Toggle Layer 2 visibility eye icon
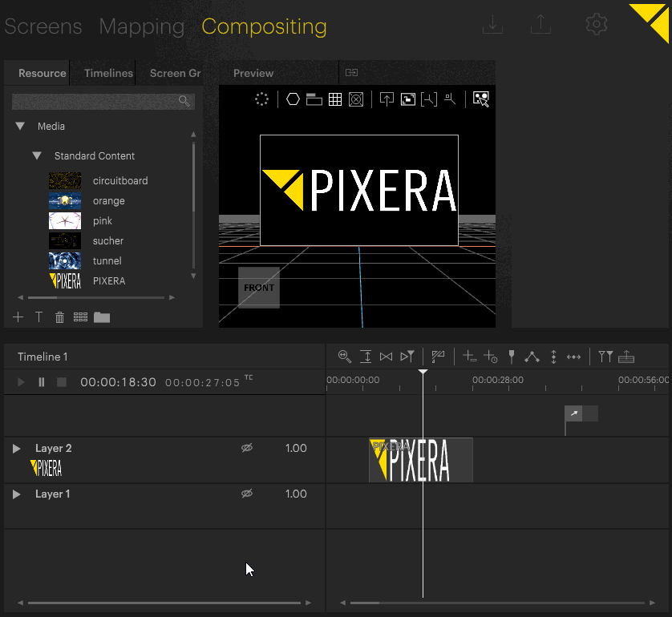 pyautogui.click(x=247, y=448)
